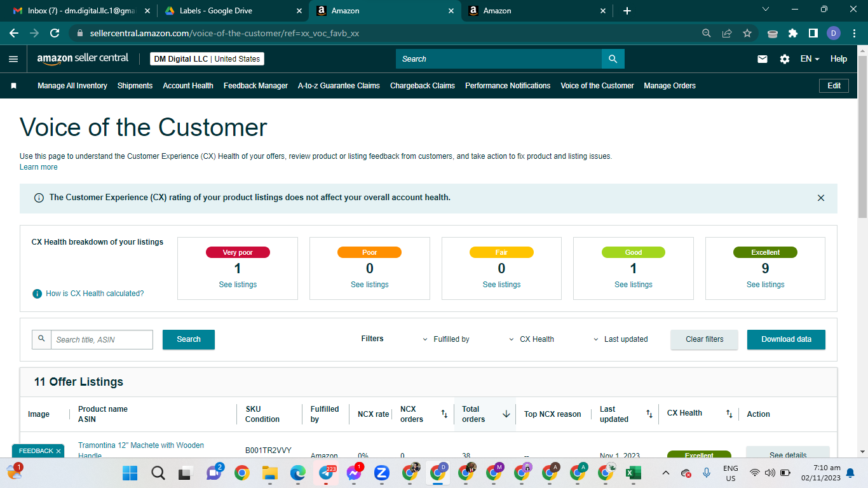Image resolution: width=868 pixels, height=488 pixels.
Task: Switch to Labels - Google Drive tab
Action: click(x=233, y=11)
